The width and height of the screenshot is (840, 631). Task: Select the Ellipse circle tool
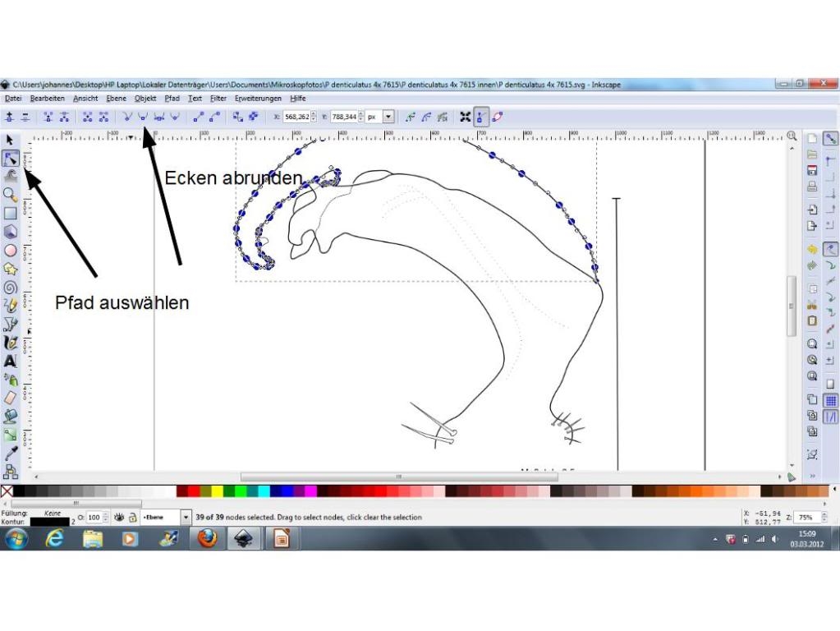[11, 250]
